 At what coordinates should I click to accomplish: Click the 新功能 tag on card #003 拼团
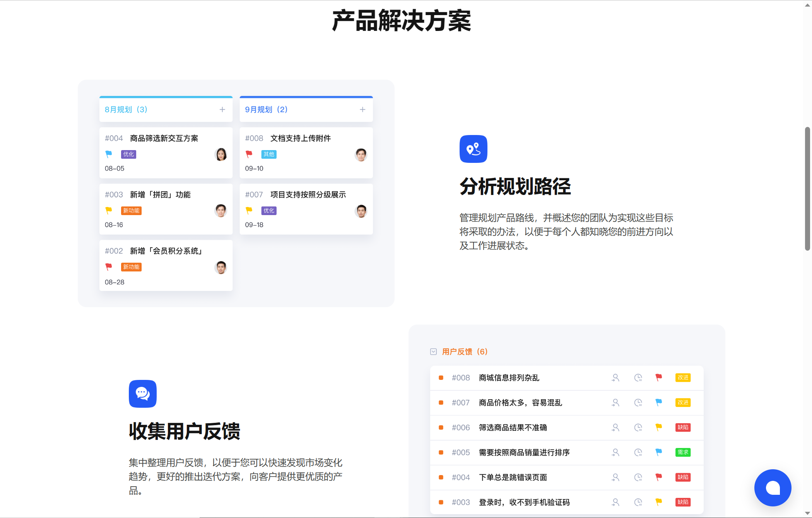pyautogui.click(x=131, y=210)
